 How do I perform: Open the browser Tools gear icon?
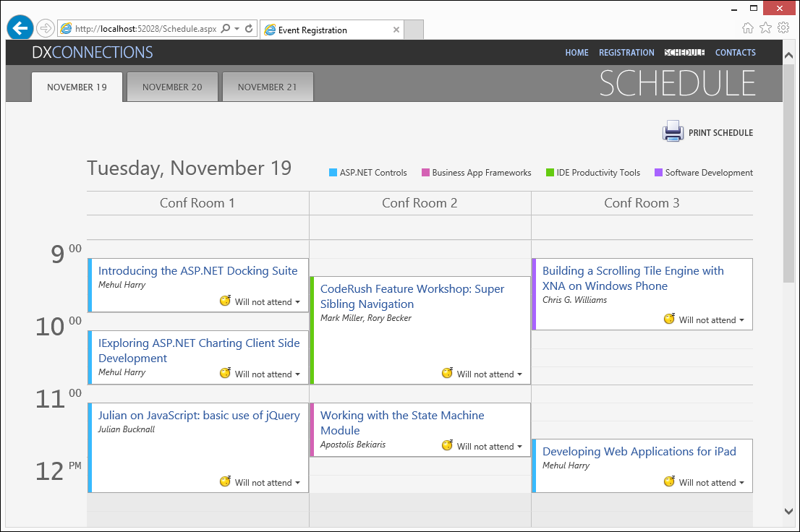(x=783, y=28)
